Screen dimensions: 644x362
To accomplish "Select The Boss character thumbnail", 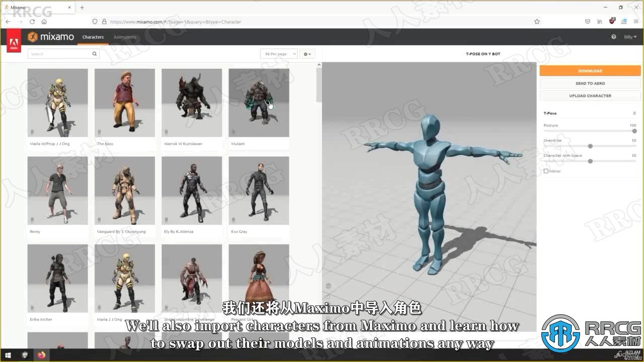I will point(124,103).
